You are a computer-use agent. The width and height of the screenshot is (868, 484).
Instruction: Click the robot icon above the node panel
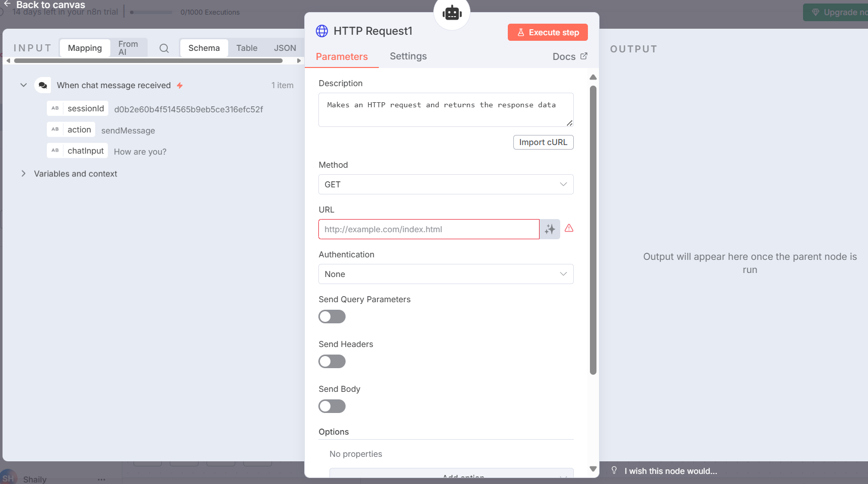[x=452, y=13]
